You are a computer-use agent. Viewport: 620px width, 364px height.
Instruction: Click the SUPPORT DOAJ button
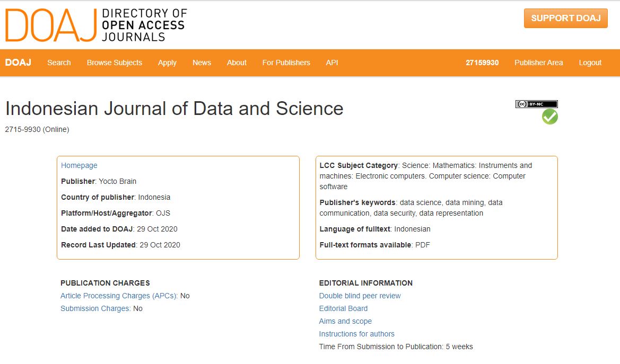coord(565,18)
